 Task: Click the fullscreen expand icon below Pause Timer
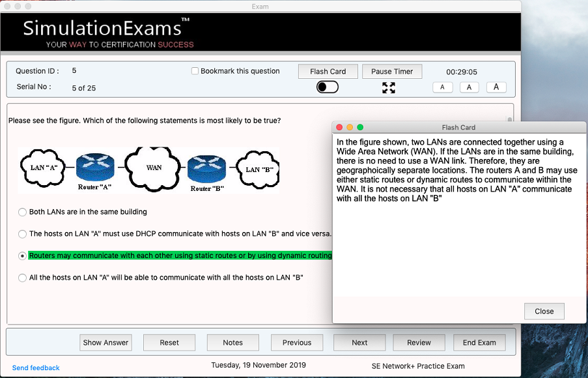tap(389, 87)
